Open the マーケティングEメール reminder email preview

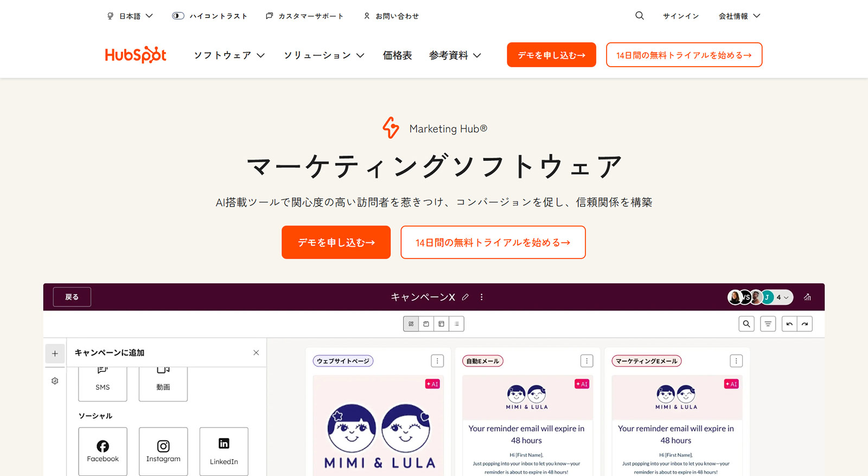coord(677,426)
